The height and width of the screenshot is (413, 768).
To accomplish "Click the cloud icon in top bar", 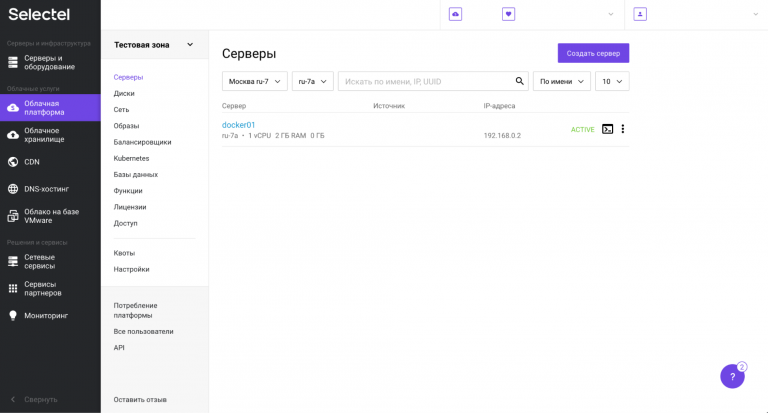I will point(455,14).
